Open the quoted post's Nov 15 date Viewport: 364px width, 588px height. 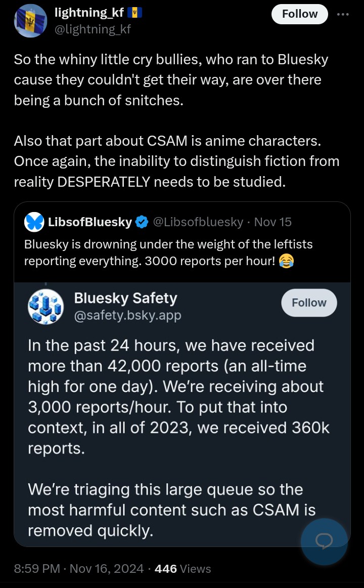coord(272,222)
